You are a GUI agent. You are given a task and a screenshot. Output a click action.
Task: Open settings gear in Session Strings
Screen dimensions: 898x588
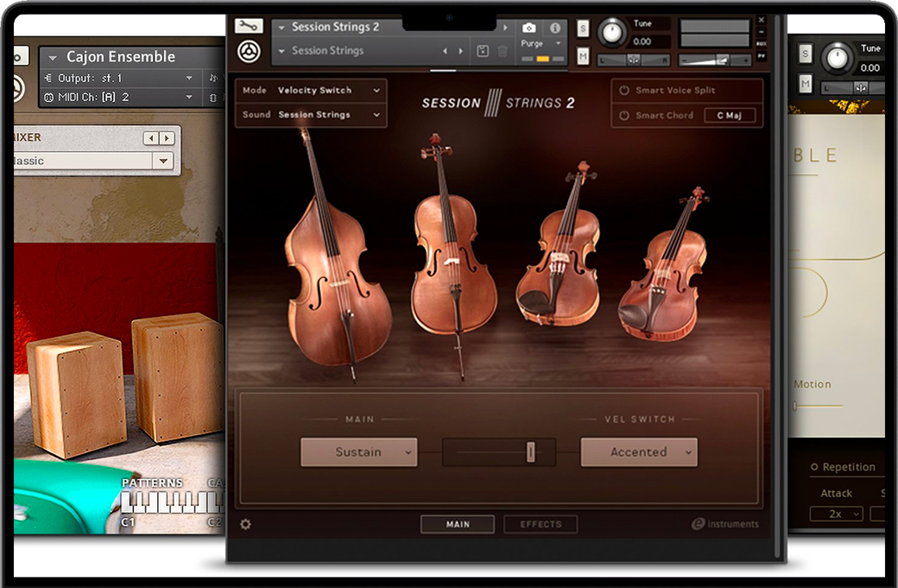245,524
